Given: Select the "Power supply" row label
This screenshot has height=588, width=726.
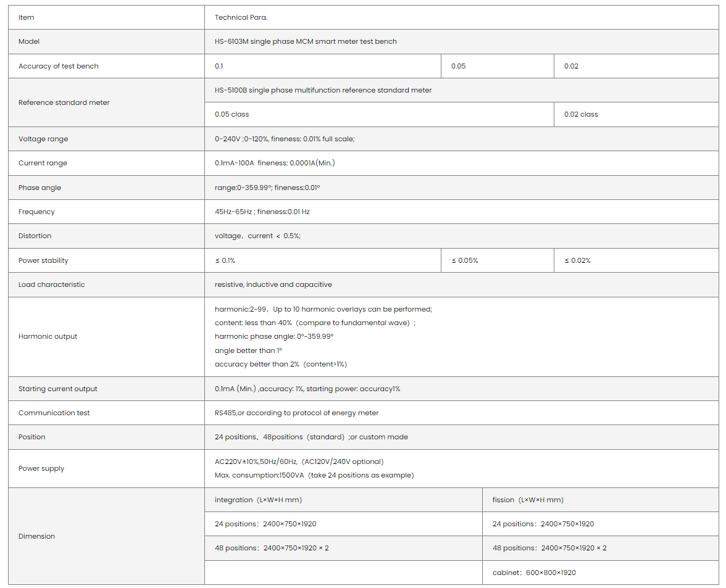Looking at the screenshot, I should click(41, 468).
